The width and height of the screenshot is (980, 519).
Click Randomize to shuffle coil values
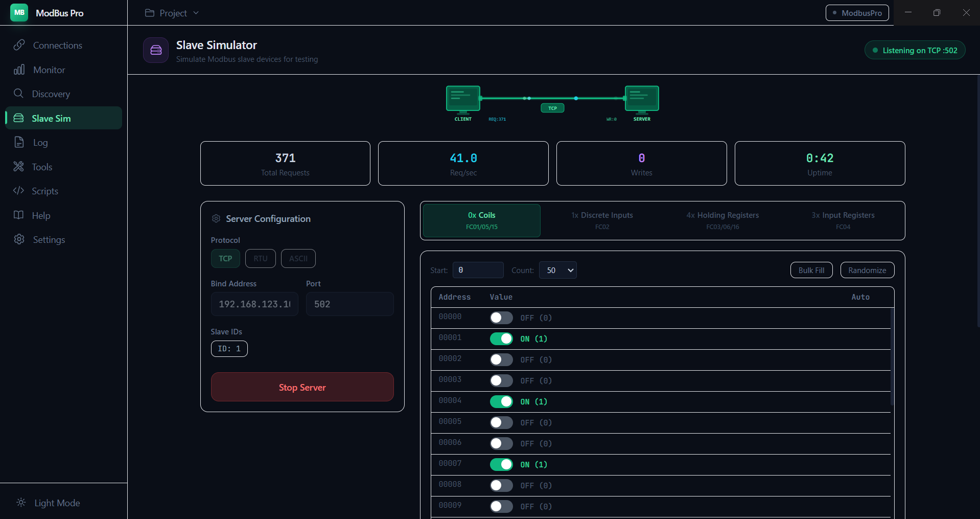(x=867, y=270)
